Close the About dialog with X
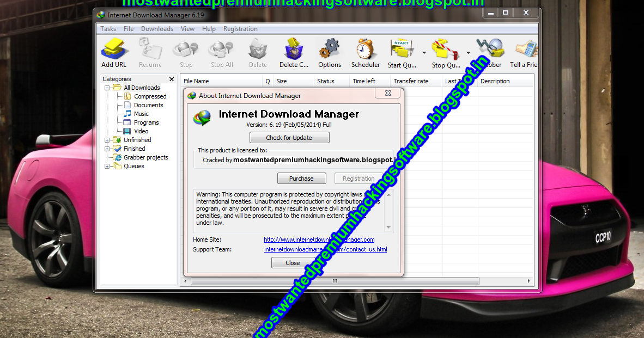 (388, 93)
